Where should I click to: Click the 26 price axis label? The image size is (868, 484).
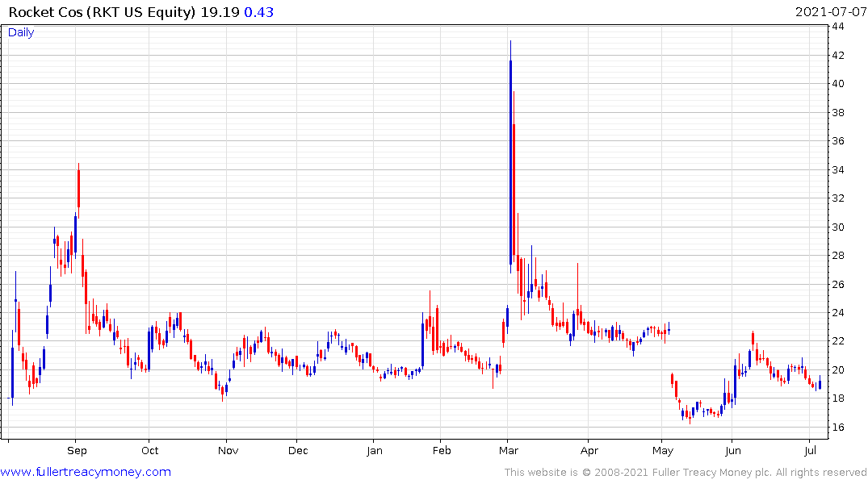(837, 284)
